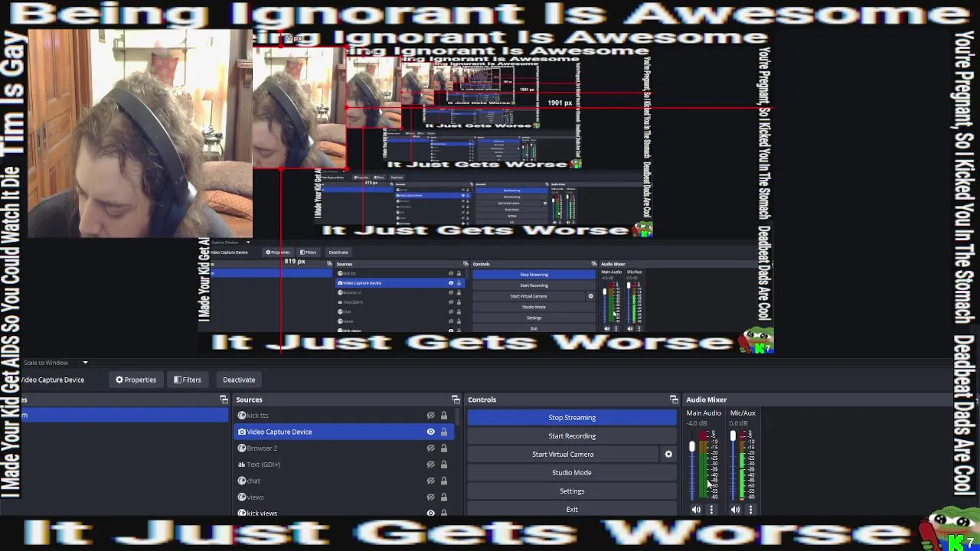This screenshot has width=980, height=551.
Task: Click the Mic/Aux volume fader
Action: pos(732,436)
